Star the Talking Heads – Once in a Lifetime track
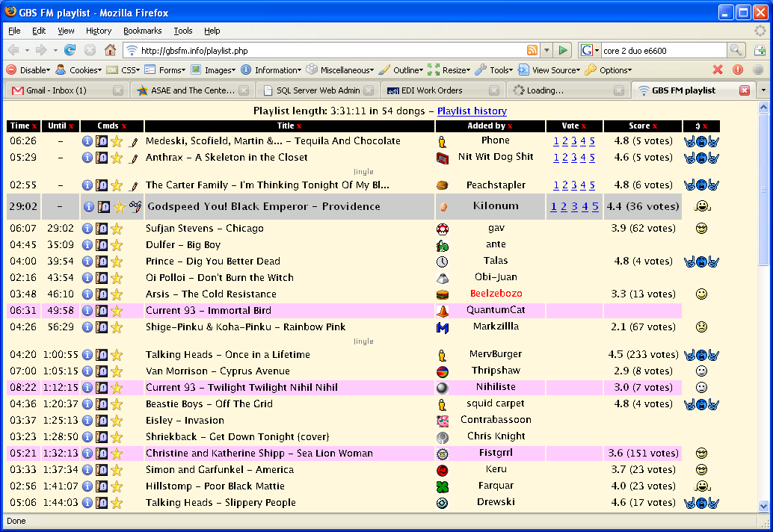The height and width of the screenshot is (532, 773). pos(117,355)
